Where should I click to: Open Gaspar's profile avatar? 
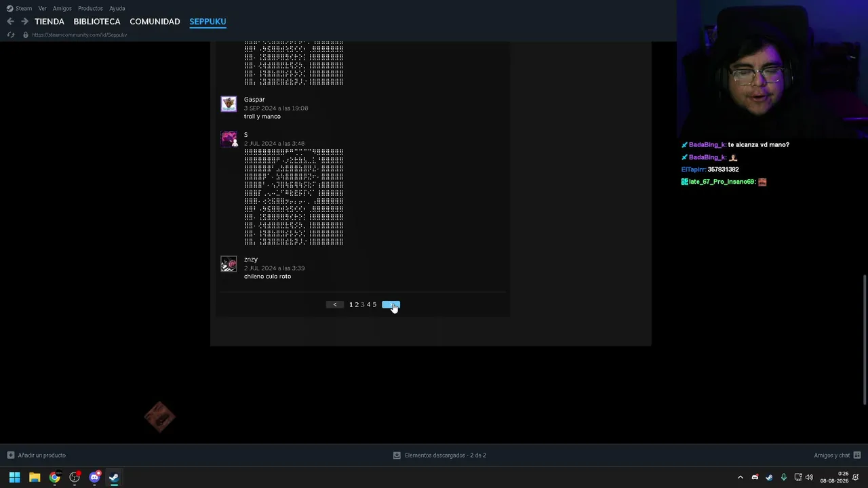click(x=229, y=104)
